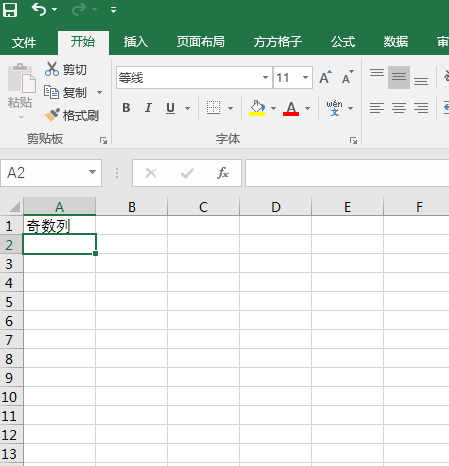The image size is (449, 466).
Task: Apply red font color A
Action: point(291,108)
